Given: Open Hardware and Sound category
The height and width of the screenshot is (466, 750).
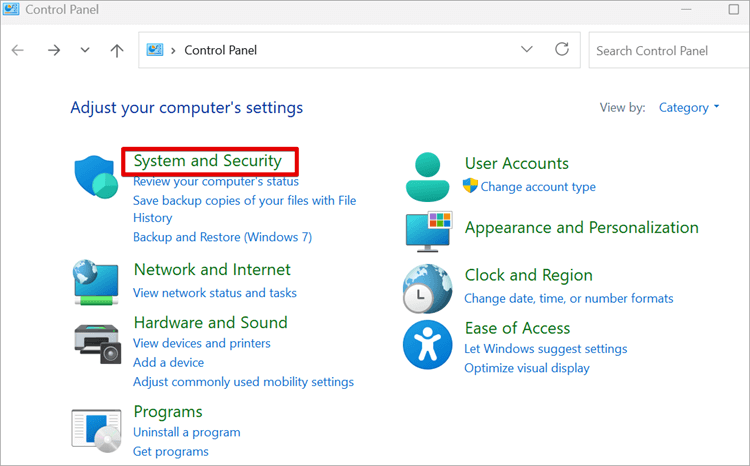Looking at the screenshot, I should 210,323.
